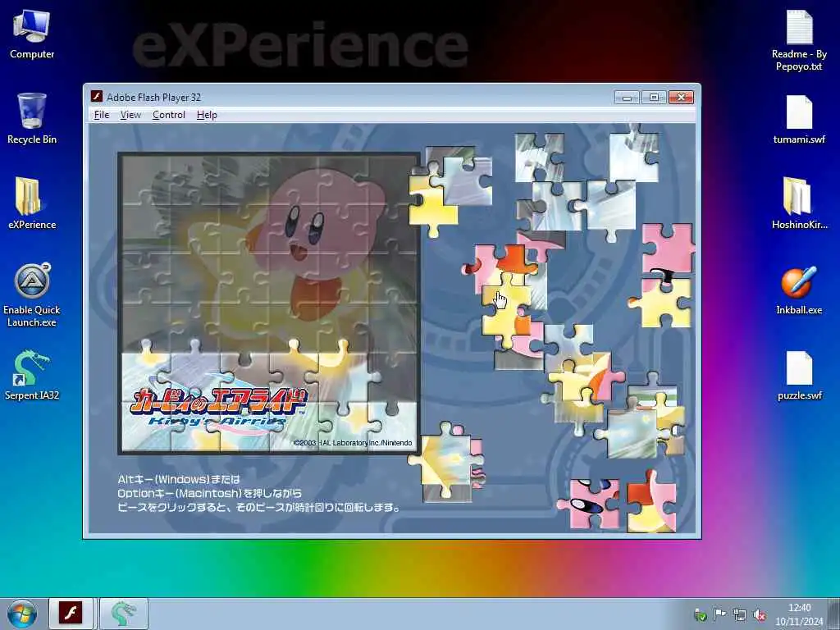Open the View menu
Screen dimensions: 840x630
tap(130, 115)
